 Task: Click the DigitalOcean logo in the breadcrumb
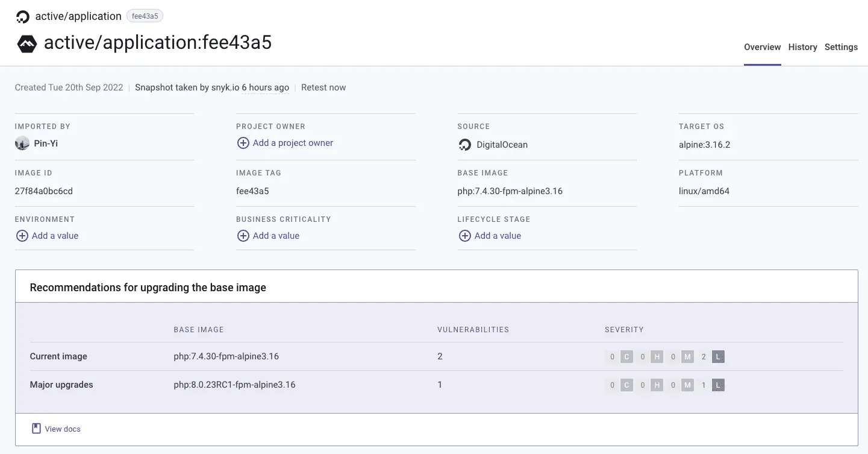point(23,16)
